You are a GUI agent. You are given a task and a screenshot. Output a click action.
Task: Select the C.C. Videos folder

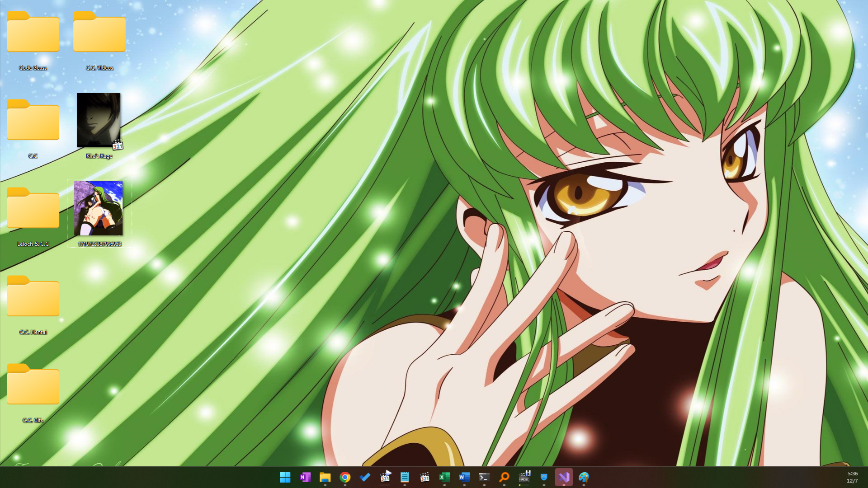tap(99, 33)
